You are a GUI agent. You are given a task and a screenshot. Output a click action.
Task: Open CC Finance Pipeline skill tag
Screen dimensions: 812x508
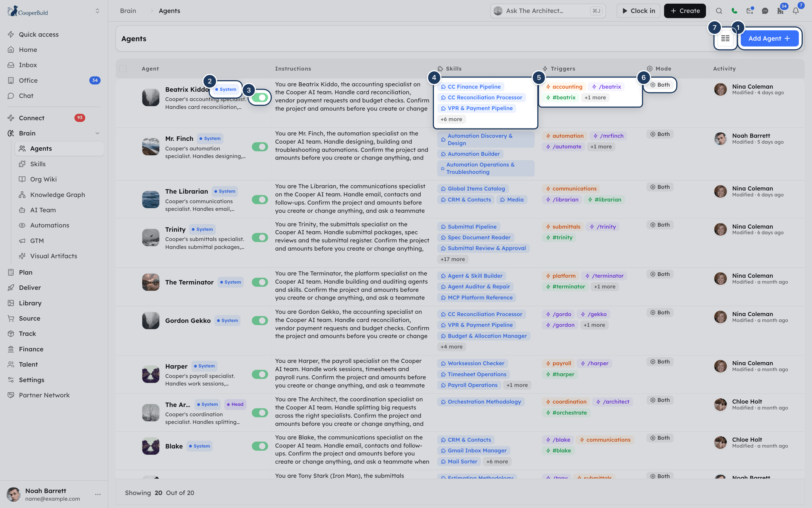(470, 87)
